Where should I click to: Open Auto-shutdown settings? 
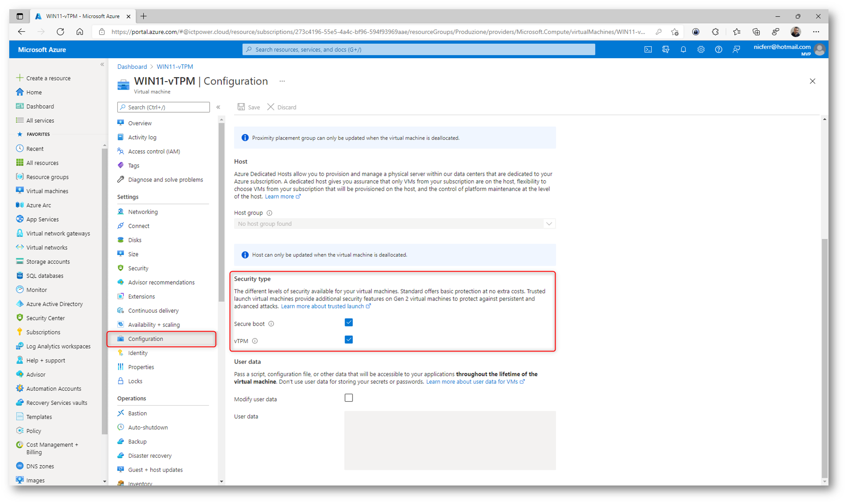click(148, 427)
